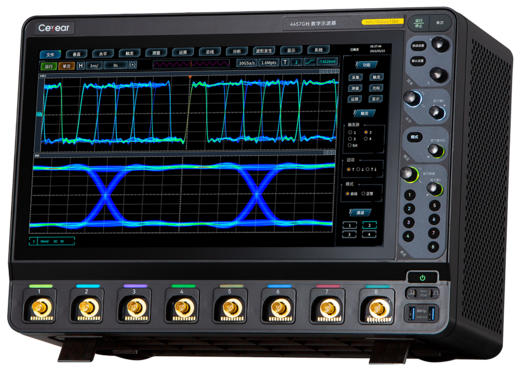The width and height of the screenshot is (520, 372).
Task: Open the 0s horizontal delay field
Action: click(x=116, y=65)
